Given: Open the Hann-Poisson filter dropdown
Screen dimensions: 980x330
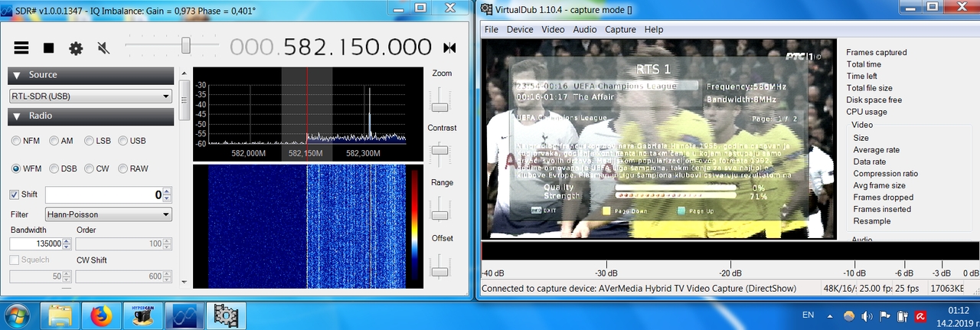Looking at the screenshot, I should [108, 215].
